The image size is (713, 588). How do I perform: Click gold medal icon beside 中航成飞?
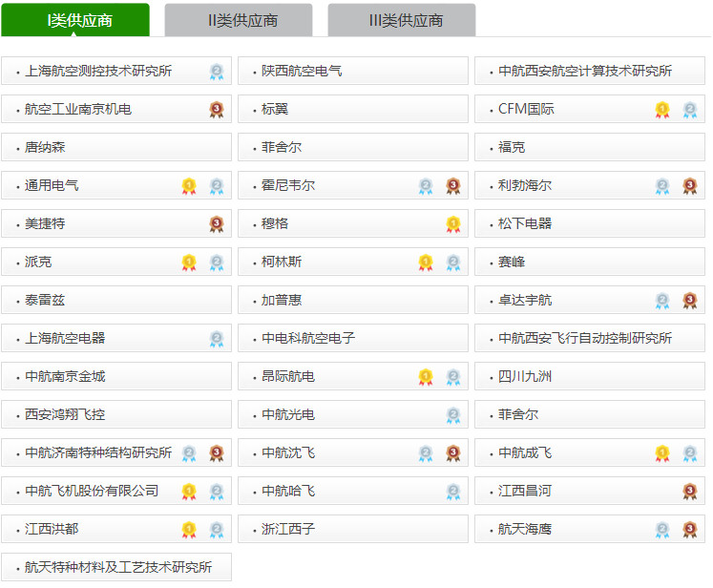tap(662, 453)
